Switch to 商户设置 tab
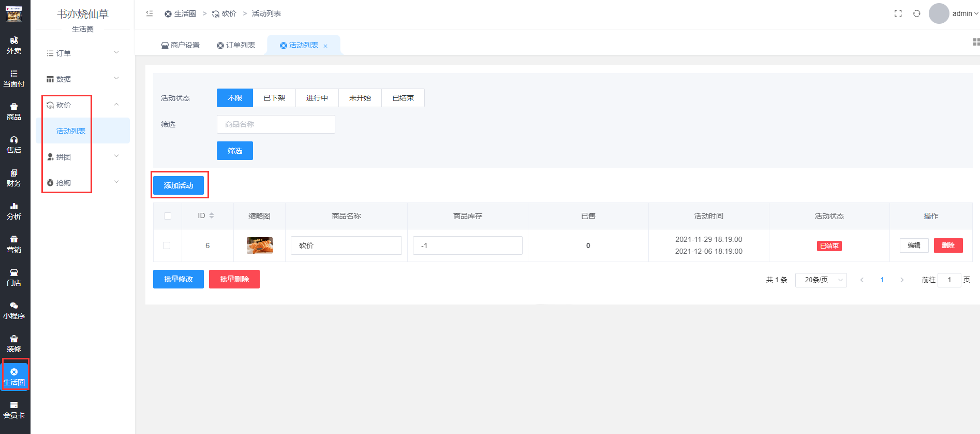 181,45
